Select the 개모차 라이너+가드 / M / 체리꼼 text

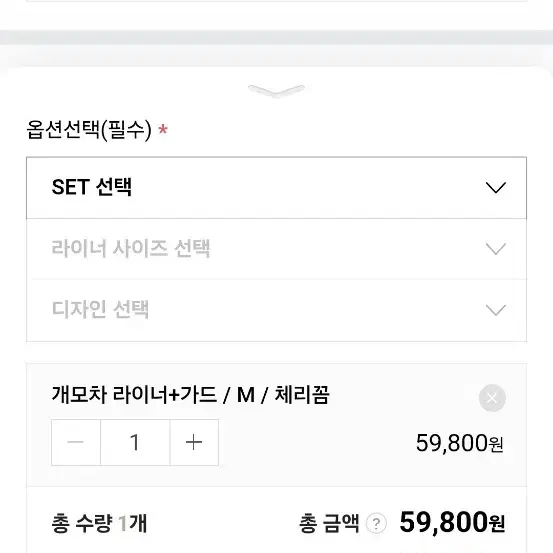(190, 395)
